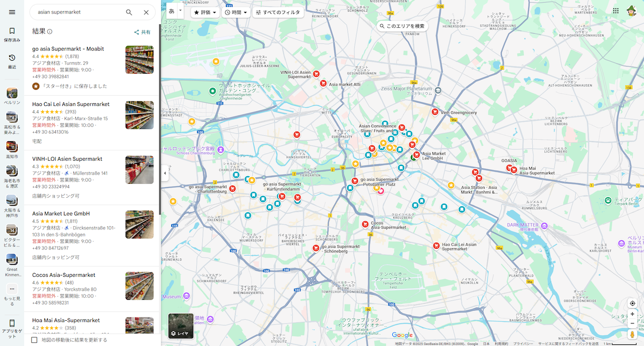Open the Great Kinmen recent sidebar item

pyautogui.click(x=12, y=265)
